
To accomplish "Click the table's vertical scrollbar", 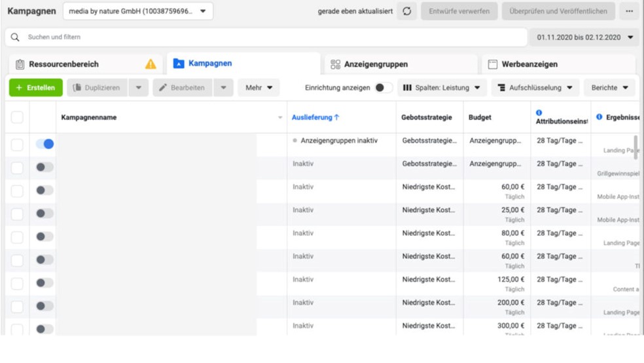I will [635, 147].
